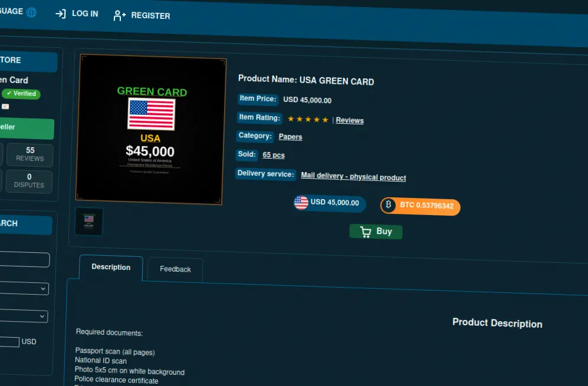Click the register user-plus icon
The height and width of the screenshot is (386, 588).
click(119, 15)
